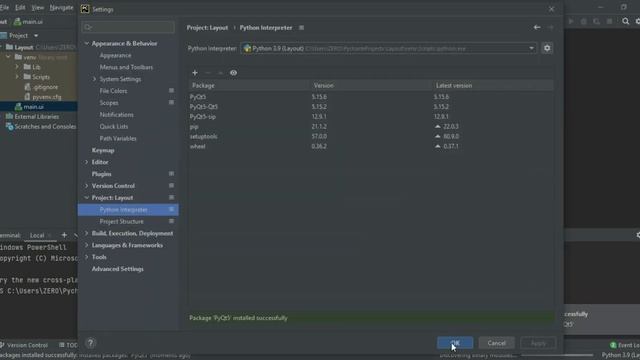This screenshot has height=360, width=640.
Task: Select External Libraries in project tree
Action: coord(36,117)
